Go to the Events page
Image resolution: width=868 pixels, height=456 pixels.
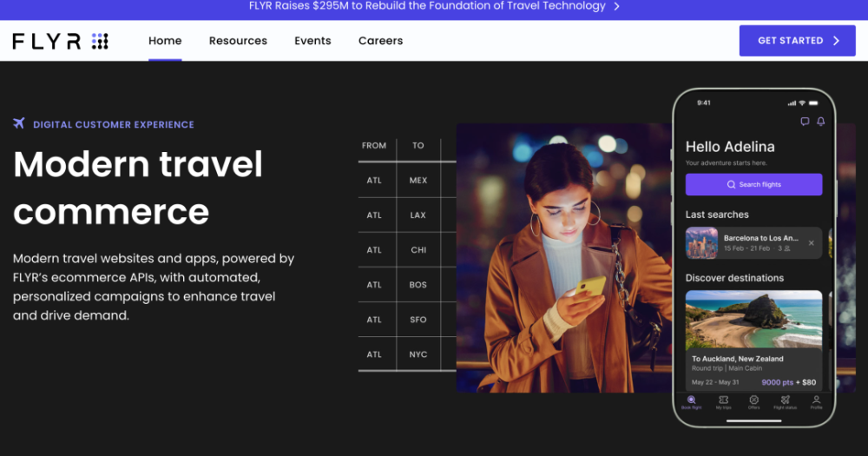click(x=312, y=41)
